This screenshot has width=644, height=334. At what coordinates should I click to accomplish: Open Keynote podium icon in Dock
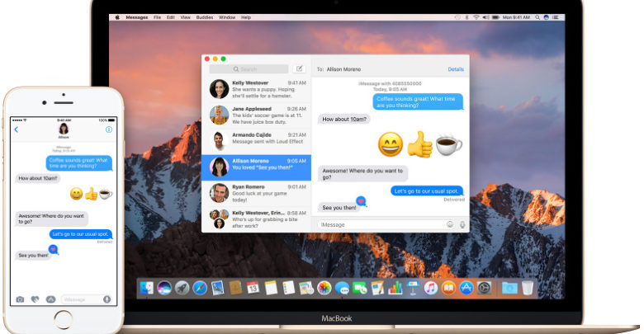click(x=413, y=288)
